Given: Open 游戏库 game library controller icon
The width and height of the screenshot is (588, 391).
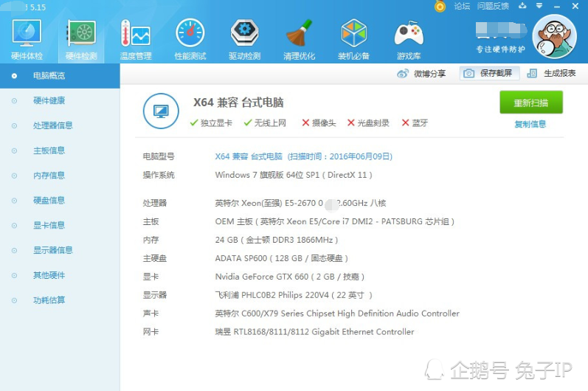Looking at the screenshot, I should click(x=409, y=39).
